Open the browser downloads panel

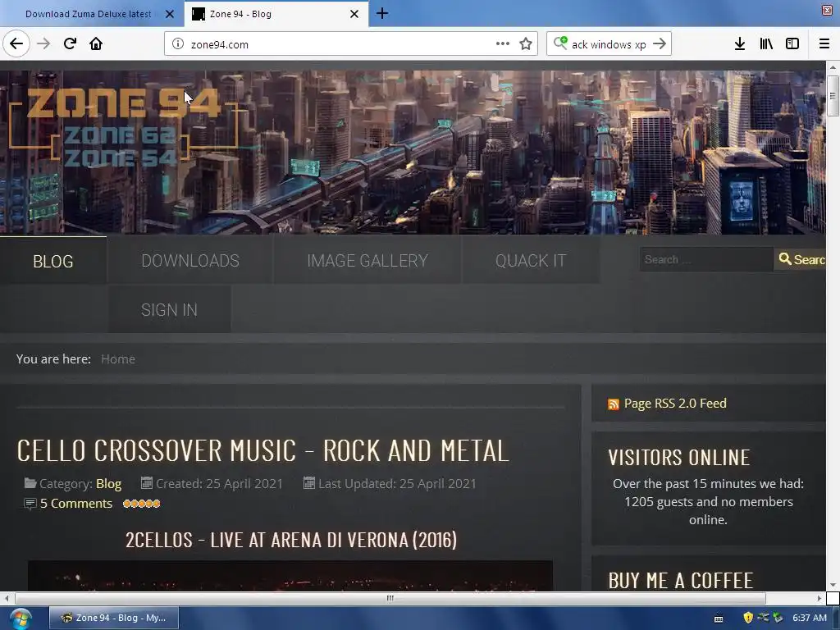click(x=739, y=43)
